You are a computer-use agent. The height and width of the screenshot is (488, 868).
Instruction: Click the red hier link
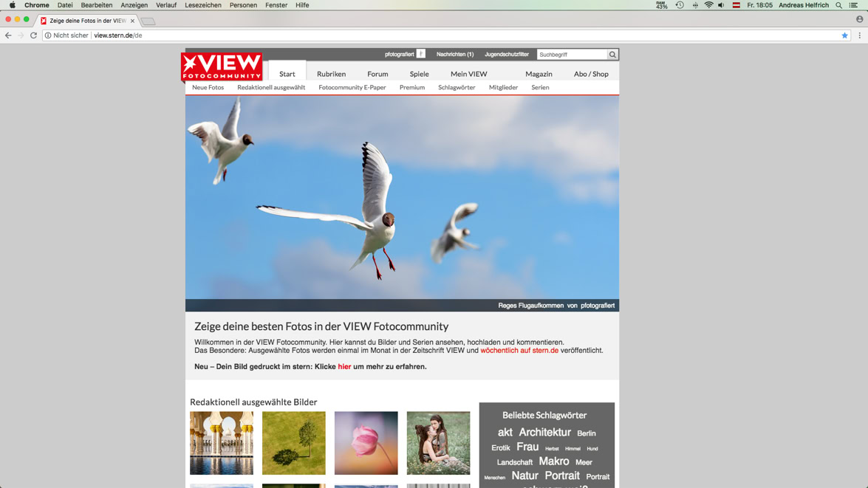click(344, 366)
